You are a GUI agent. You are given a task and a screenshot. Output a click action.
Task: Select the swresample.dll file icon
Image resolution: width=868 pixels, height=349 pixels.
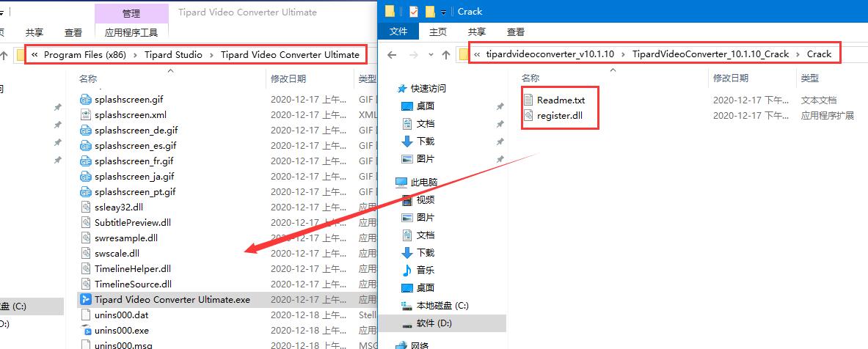(x=85, y=238)
